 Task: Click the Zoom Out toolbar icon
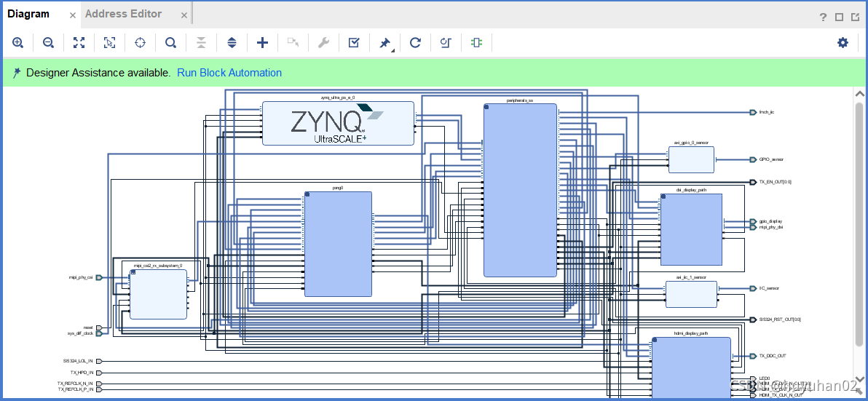(x=48, y=43)
